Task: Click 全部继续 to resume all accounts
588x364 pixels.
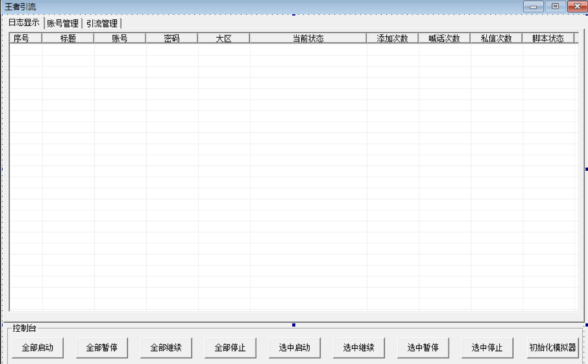Action: pyautogui.click(x=166, y=347)
